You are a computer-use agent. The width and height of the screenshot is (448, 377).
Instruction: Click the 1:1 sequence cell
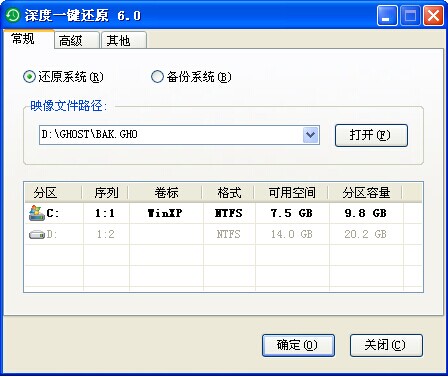(105, 213)
